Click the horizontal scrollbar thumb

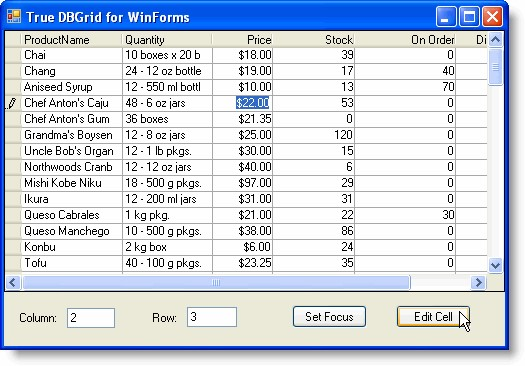coord(216,283)
